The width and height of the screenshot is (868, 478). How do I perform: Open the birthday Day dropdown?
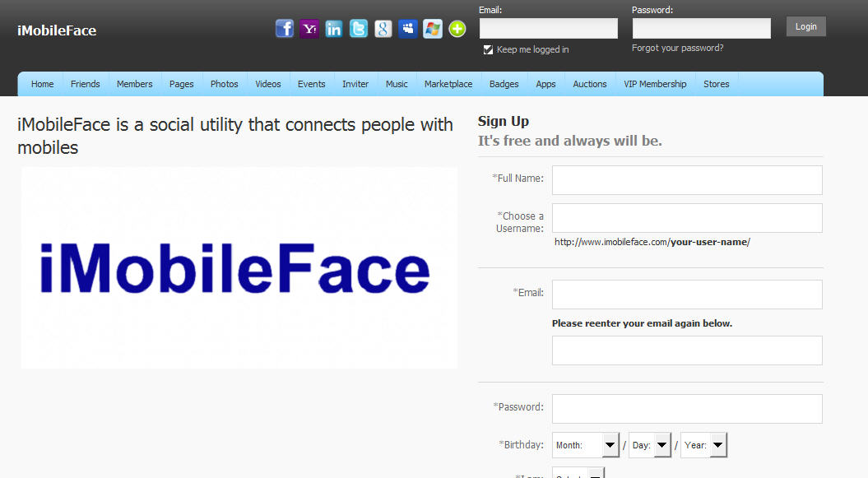[x=650, y=445]
